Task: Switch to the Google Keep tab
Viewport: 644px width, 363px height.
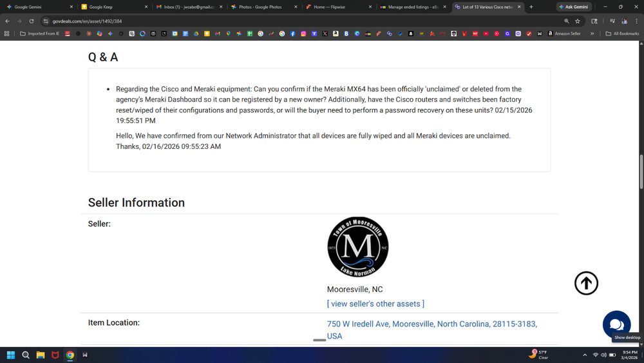Action: click(x=114, y=7)
